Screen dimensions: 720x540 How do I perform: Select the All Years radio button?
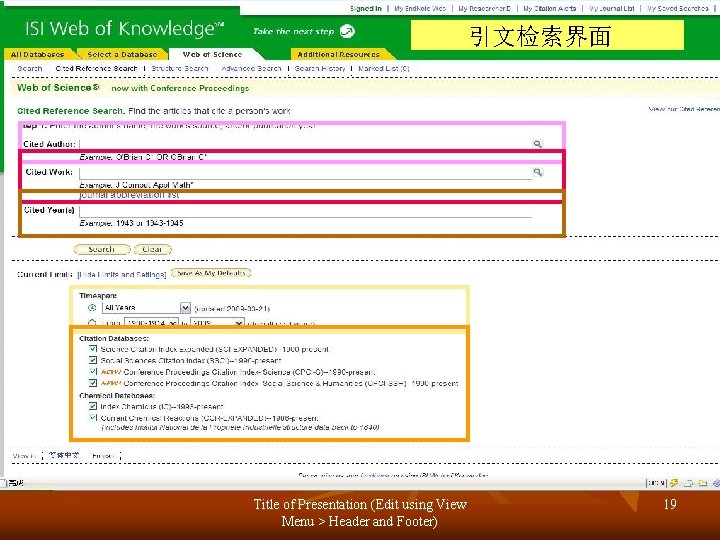pos(92,308)
